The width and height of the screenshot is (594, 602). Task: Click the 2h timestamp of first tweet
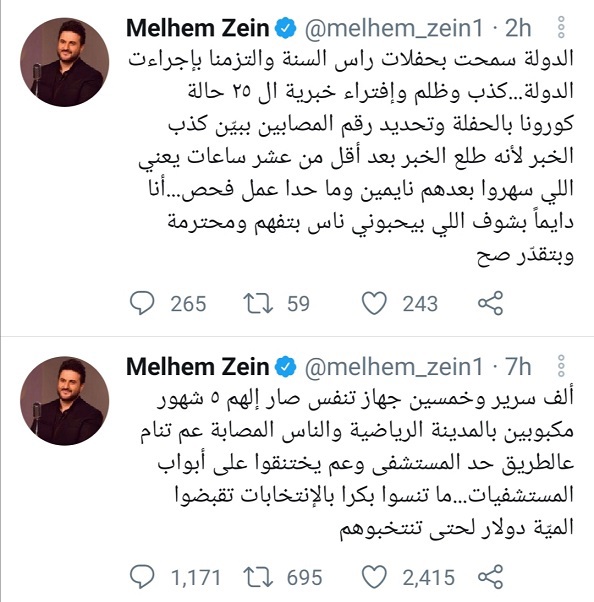tap(518, 28)
